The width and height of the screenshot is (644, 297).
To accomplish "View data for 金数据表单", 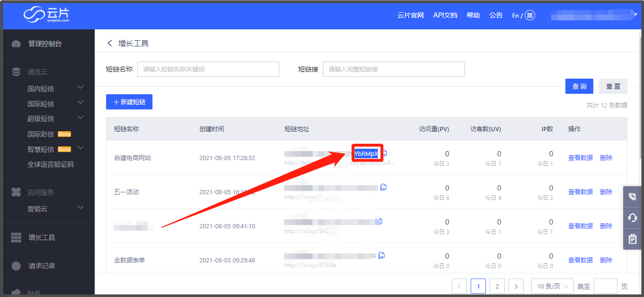I will point(581,260).
